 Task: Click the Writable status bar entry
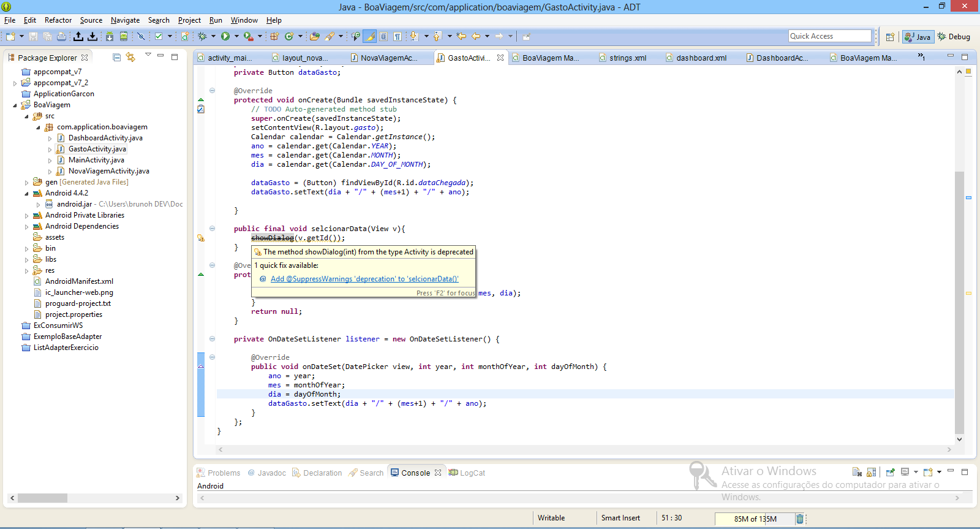[551, 519]
